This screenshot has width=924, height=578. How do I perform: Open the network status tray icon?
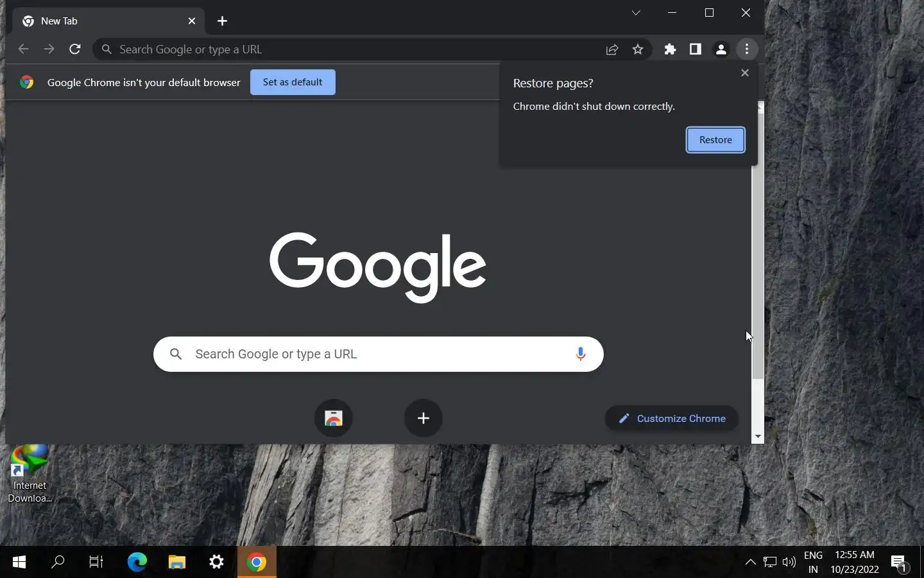770,563
